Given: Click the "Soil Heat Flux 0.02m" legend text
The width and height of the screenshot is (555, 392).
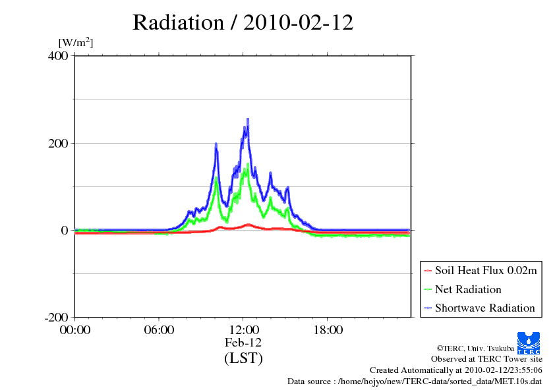Looking at the screenshot, I should (486, 271).
